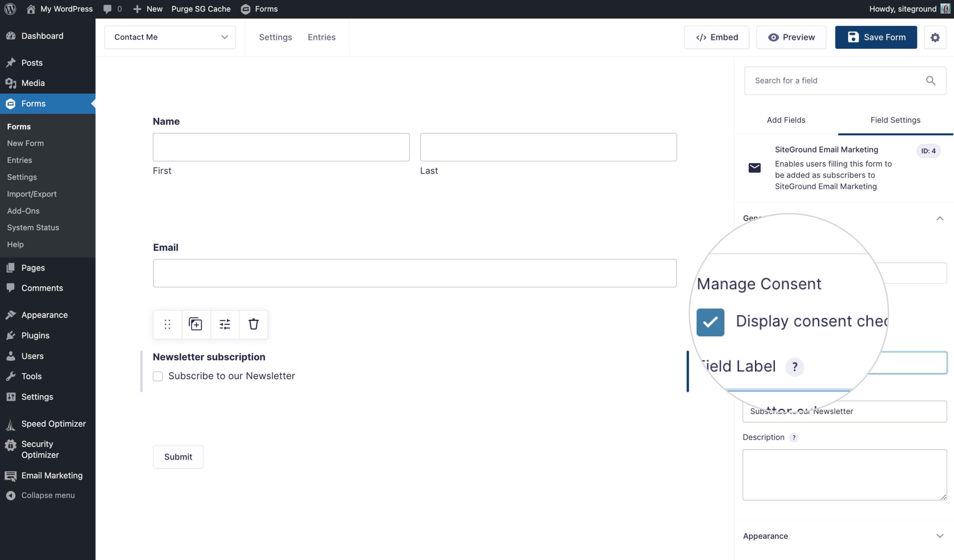Open Help in the Forms submenu
Image resolution: width=954 pixels, height=560 pixels.
click(15, 244)
